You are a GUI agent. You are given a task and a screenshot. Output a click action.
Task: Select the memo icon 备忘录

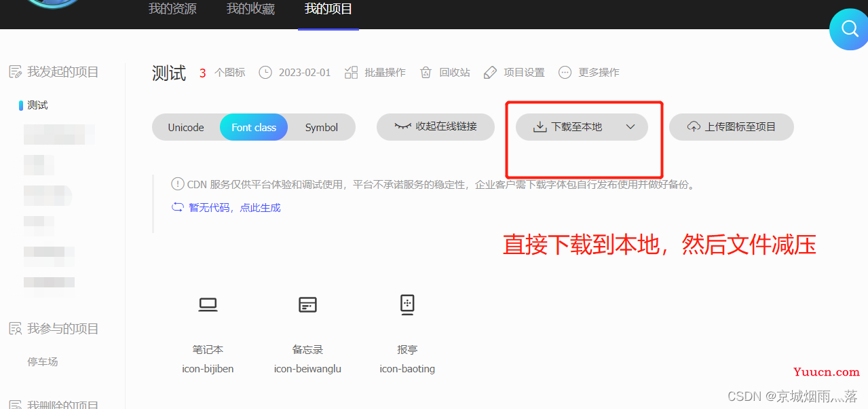(307, 305)
